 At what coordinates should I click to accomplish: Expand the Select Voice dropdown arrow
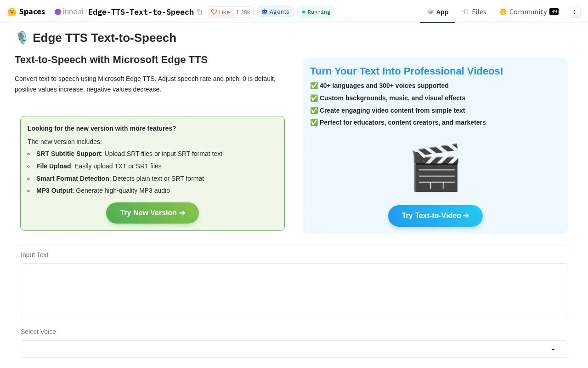(x=553, y=350)
